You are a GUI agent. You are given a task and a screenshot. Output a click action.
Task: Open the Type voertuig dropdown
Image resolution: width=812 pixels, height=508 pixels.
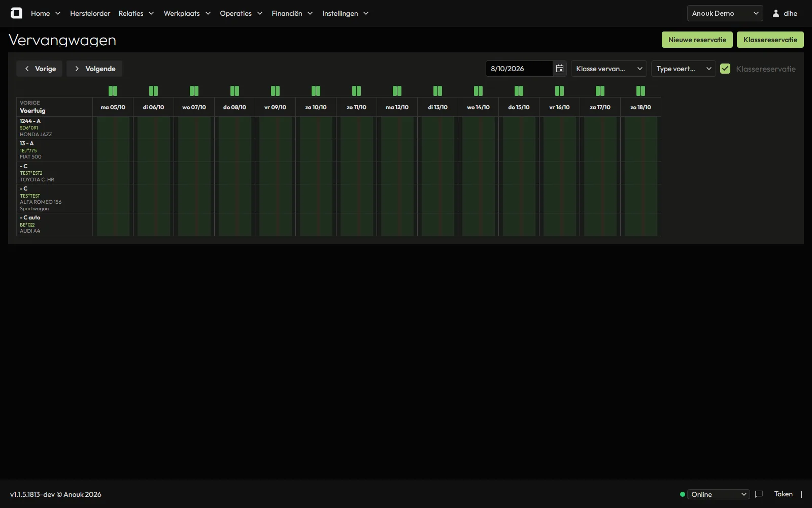(x=683, y=69)
